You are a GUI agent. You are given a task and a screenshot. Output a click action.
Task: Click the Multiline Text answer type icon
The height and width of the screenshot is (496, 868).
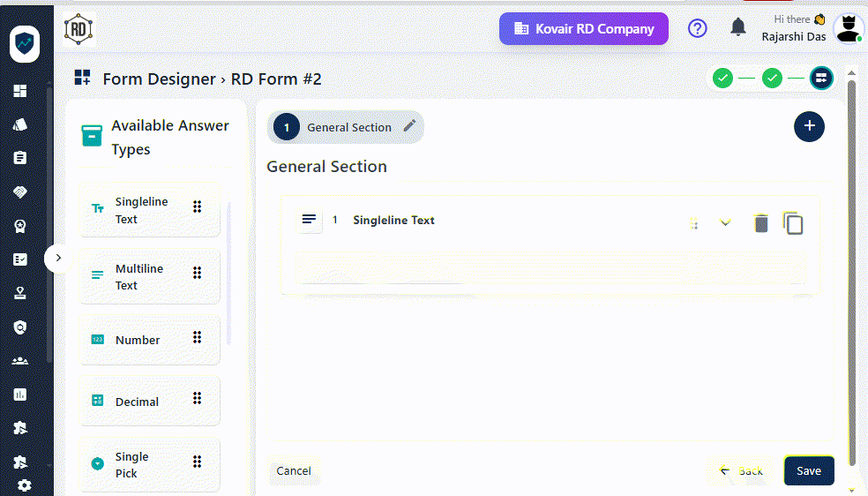tap(97, 274)
